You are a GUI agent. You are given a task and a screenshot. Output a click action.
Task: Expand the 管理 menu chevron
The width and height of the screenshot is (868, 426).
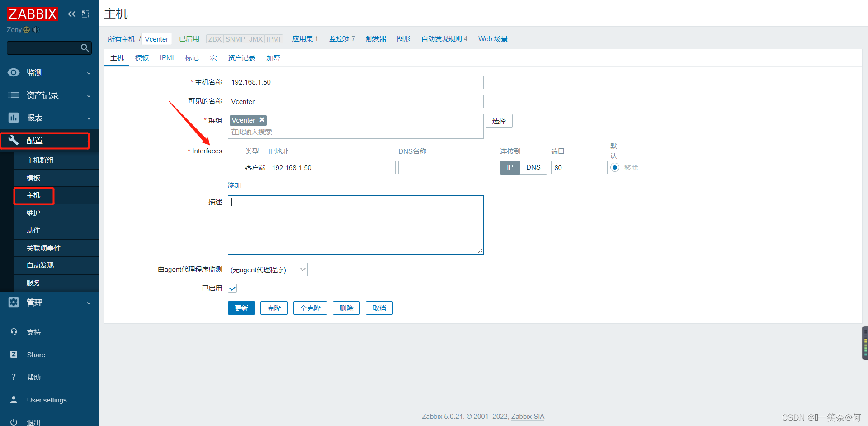[x=89, y=303]
